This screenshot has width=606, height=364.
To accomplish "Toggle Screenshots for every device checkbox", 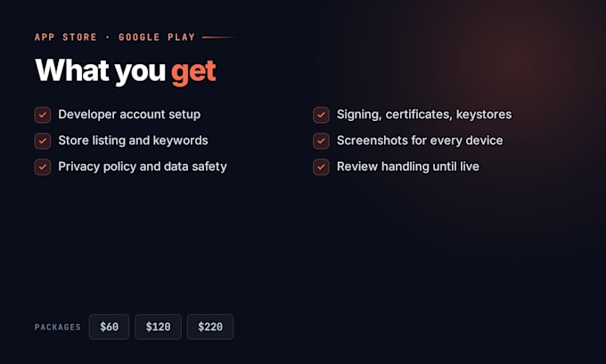I will click(321, 141).
